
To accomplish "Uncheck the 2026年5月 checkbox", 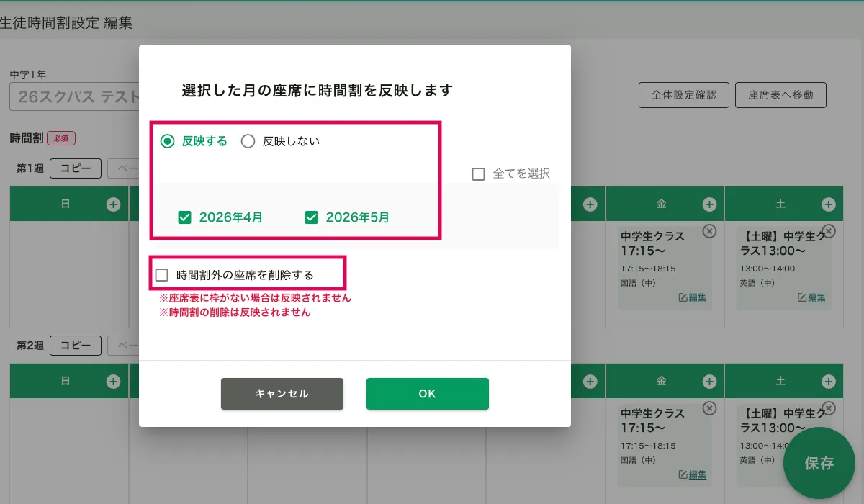I will click(312, 217).
